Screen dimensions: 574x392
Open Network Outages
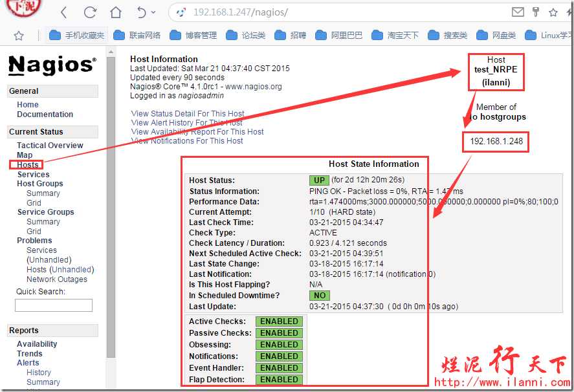click(x=57, y=279)
